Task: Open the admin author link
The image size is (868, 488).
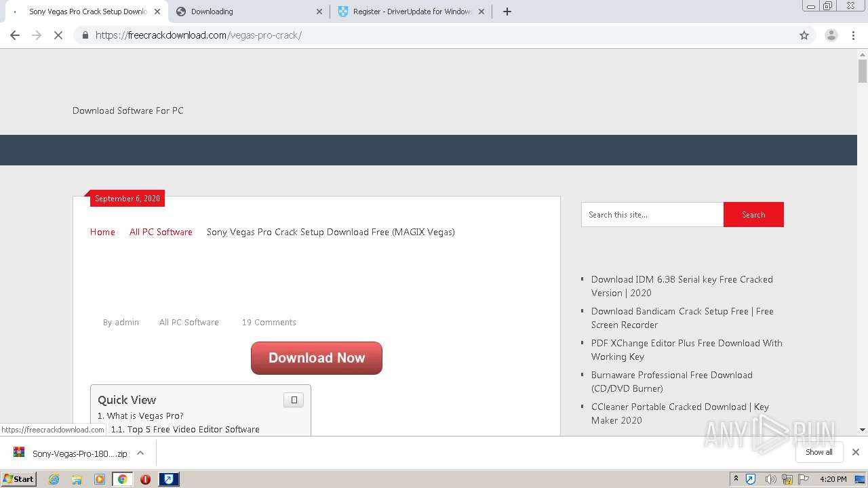Action: point(127,322)
